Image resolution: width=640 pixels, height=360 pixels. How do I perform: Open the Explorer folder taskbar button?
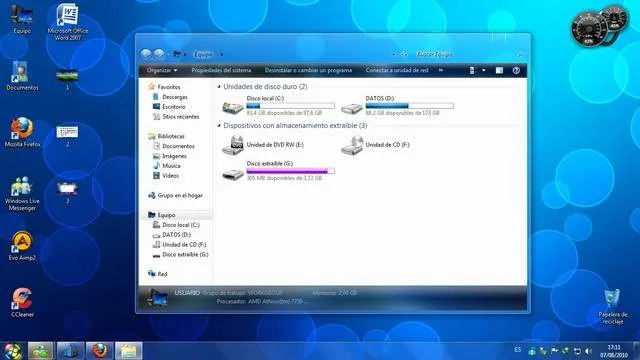click(x=129, y=351)
